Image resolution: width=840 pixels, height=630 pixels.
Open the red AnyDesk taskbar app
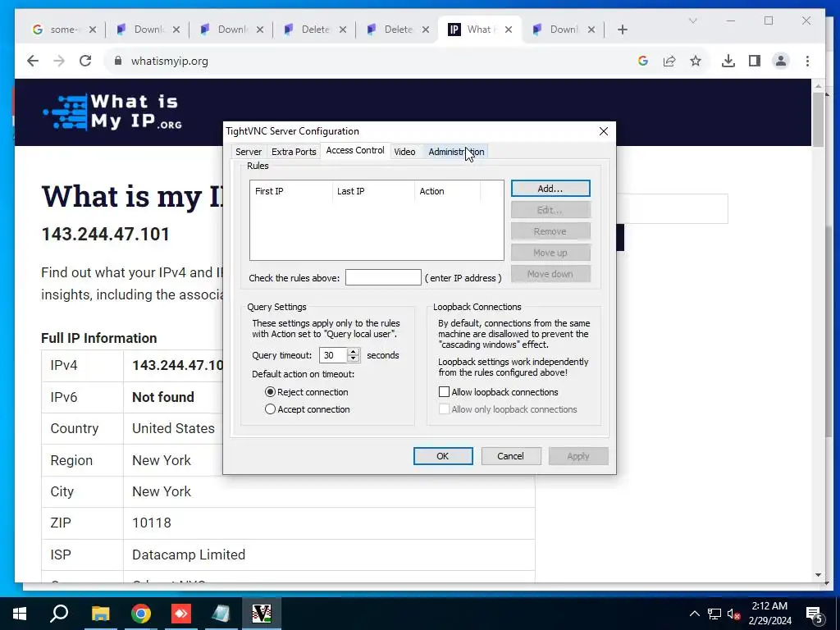[x=181, y=614]
